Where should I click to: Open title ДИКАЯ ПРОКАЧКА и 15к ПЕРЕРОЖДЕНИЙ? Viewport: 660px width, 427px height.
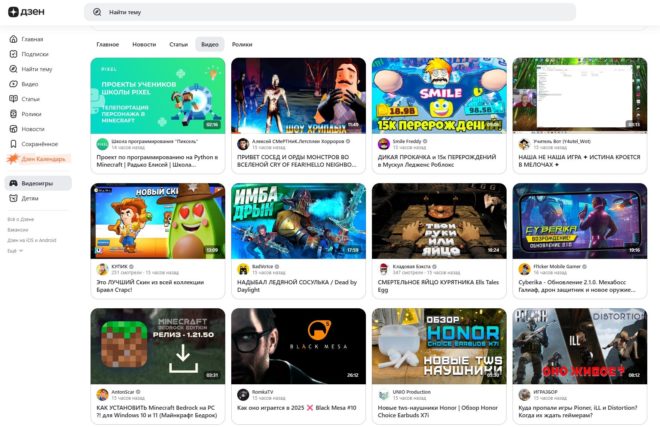click(x=437, y=160)
